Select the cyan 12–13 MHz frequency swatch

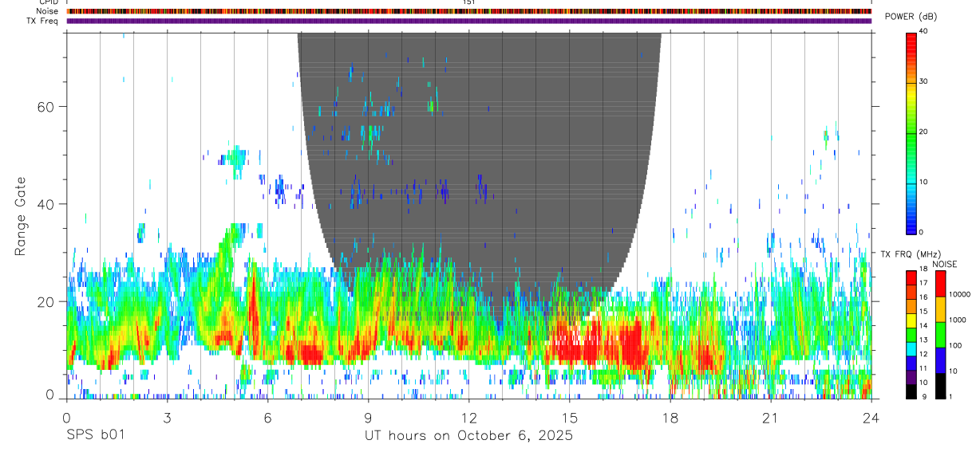pos(911,349)
